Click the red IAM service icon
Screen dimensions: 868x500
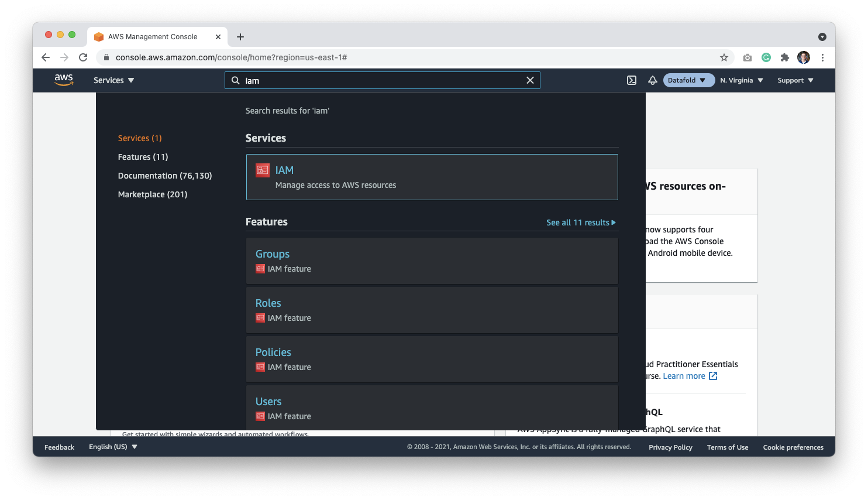(x=263, y=170)
